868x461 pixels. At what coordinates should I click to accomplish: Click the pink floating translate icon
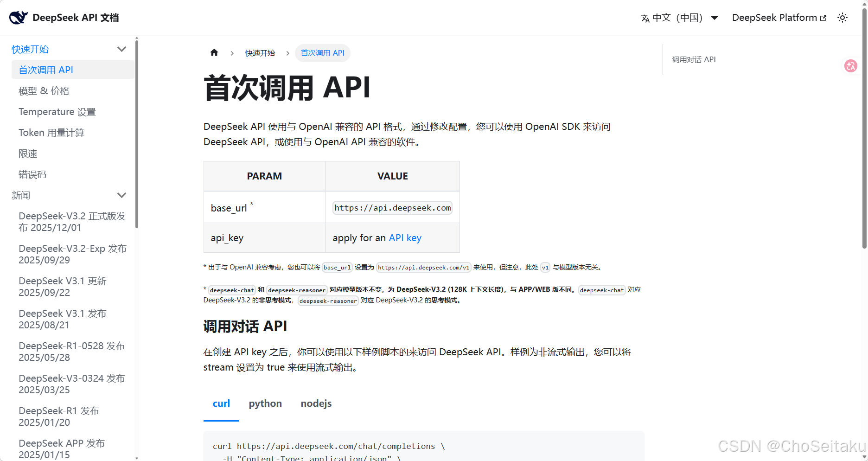click(851, 66)
